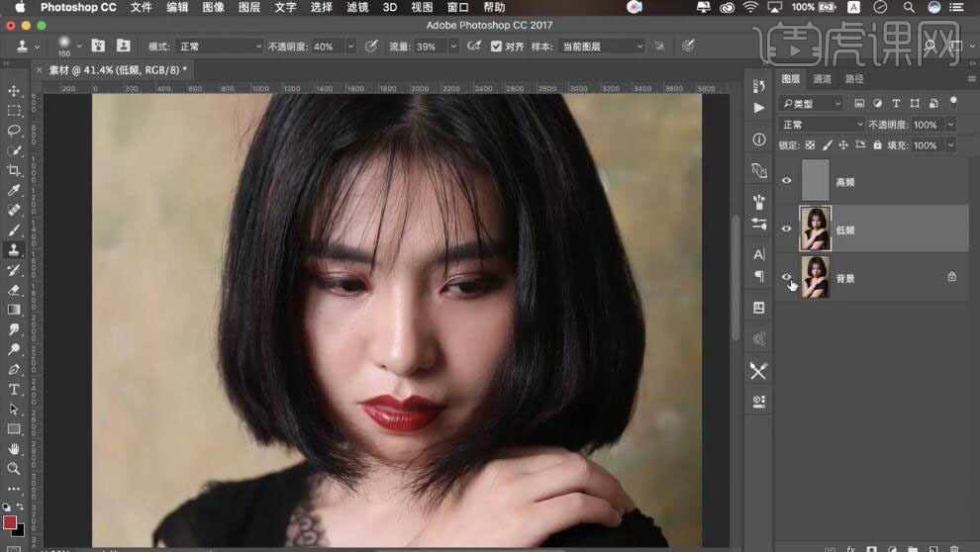Pick the Eyedropper tool

(14, 190)
